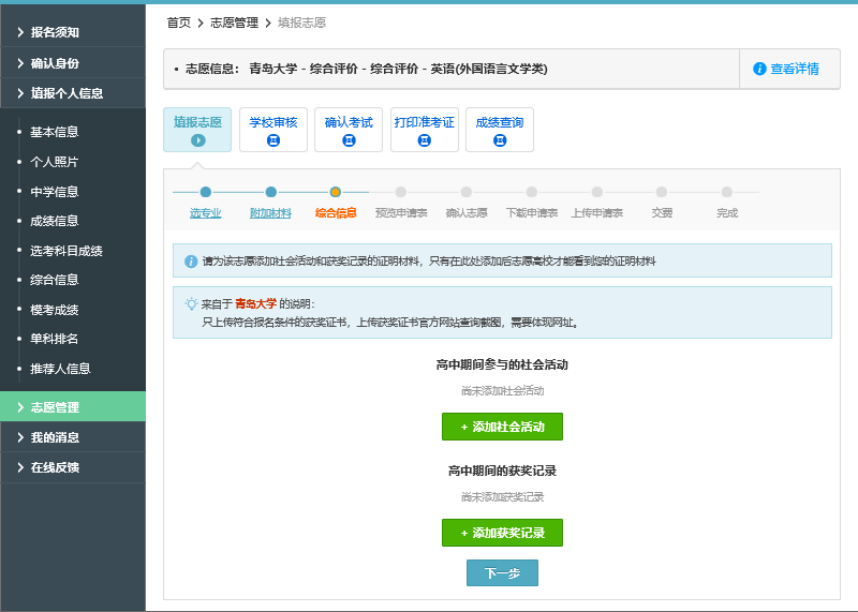This screenshot has height=612, width=858.
Task: Open 选考科目成绩 sidebar item
Action: 66,250
